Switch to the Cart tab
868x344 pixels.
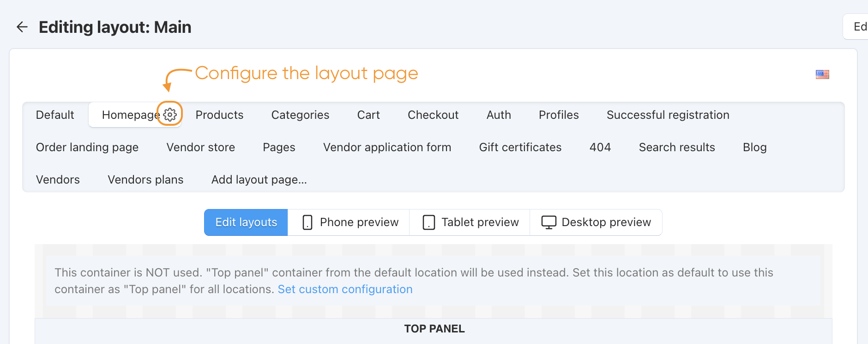[368, 115]
